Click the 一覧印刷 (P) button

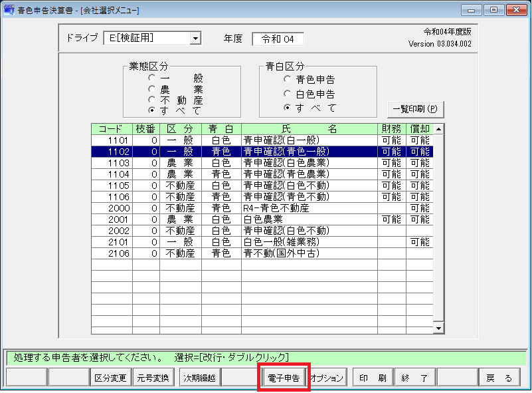[x=415, y=109]
